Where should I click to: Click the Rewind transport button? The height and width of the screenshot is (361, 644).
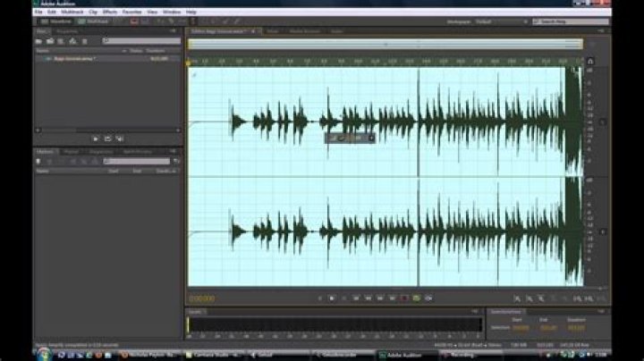[369, 298]
